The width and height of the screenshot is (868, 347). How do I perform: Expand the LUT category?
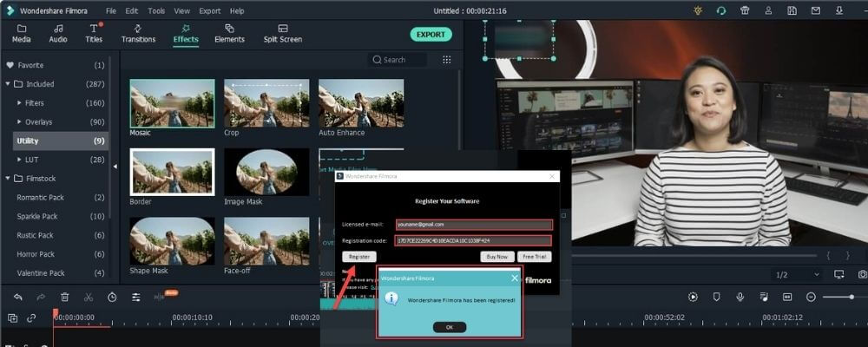coord(18,160)
